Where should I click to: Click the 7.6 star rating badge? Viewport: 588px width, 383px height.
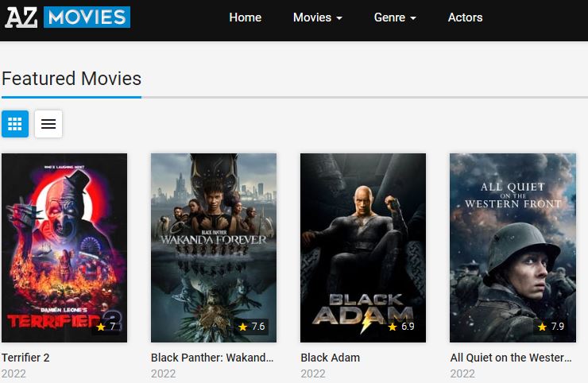click(252, 327)
